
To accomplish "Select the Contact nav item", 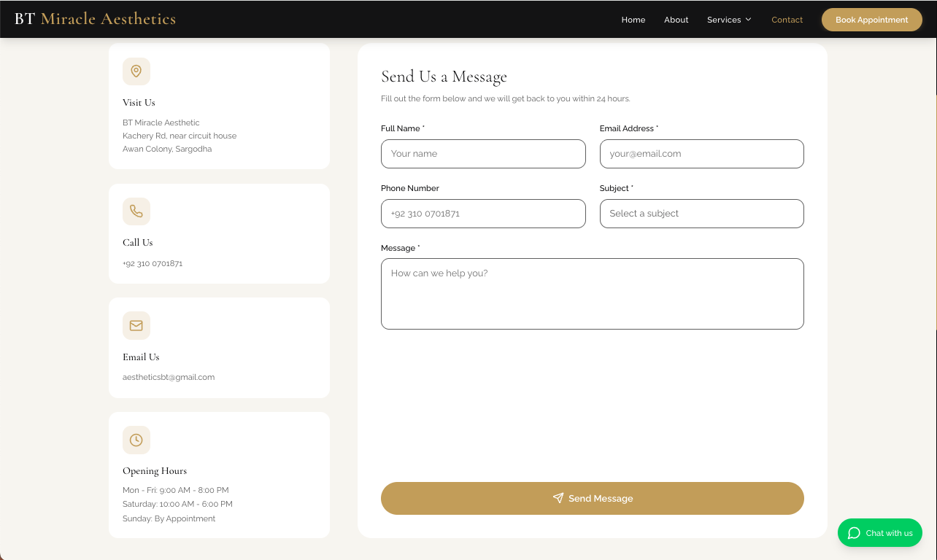I will point(787,20).
